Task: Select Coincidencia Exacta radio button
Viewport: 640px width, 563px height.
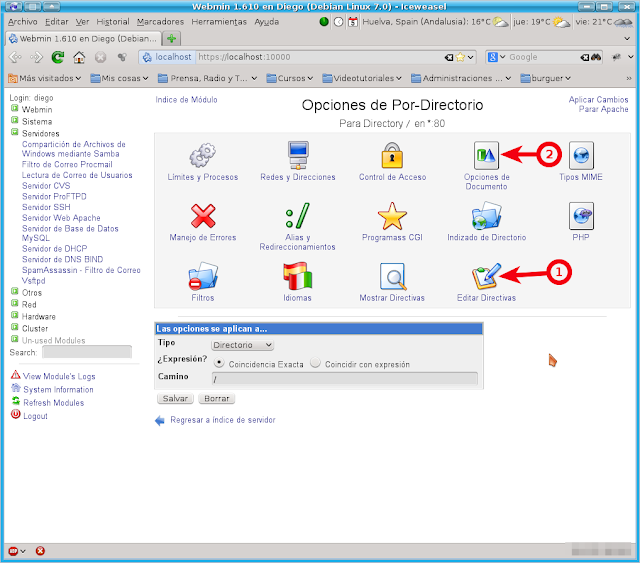Action: 219,363
